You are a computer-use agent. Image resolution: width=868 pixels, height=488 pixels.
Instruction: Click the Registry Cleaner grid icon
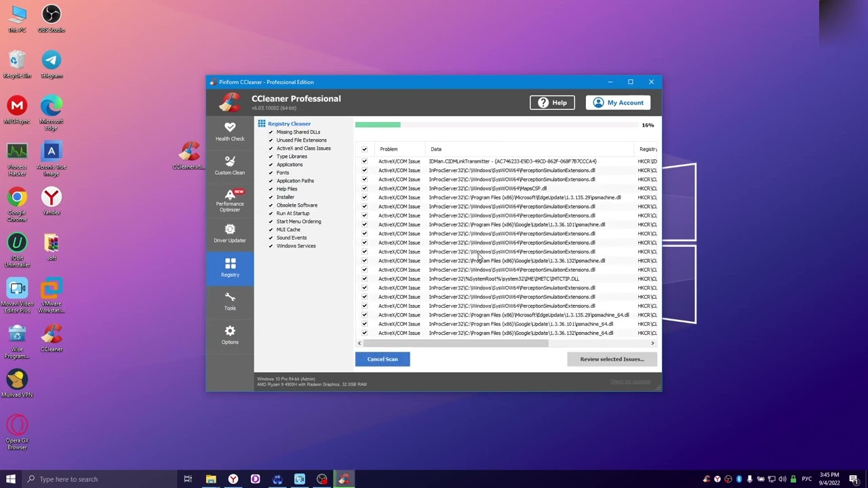(261, 123)
